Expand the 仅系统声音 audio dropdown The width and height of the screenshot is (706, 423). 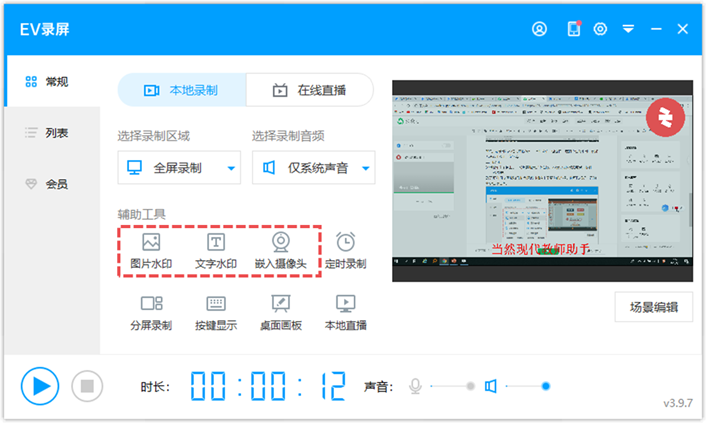click(x=313, y=168)
